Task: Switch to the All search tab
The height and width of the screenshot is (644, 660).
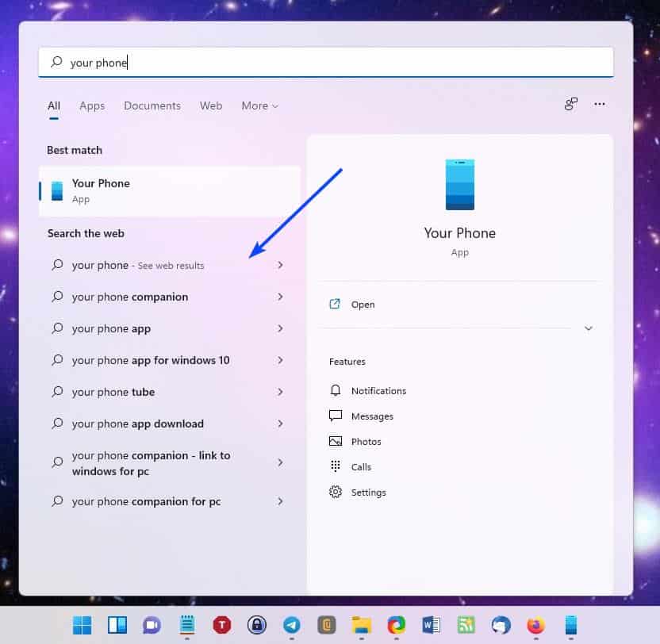Action: point(54,105)
